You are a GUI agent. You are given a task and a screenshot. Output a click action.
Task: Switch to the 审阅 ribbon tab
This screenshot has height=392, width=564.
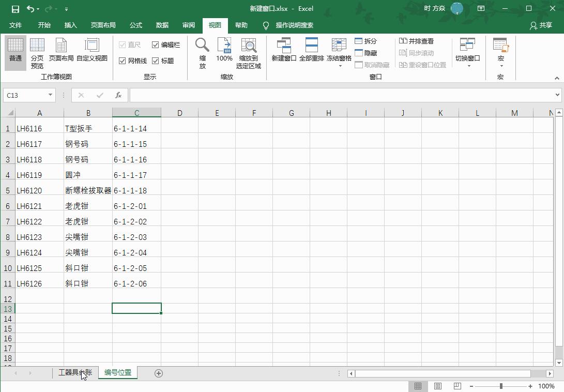[x=188, y=25]
